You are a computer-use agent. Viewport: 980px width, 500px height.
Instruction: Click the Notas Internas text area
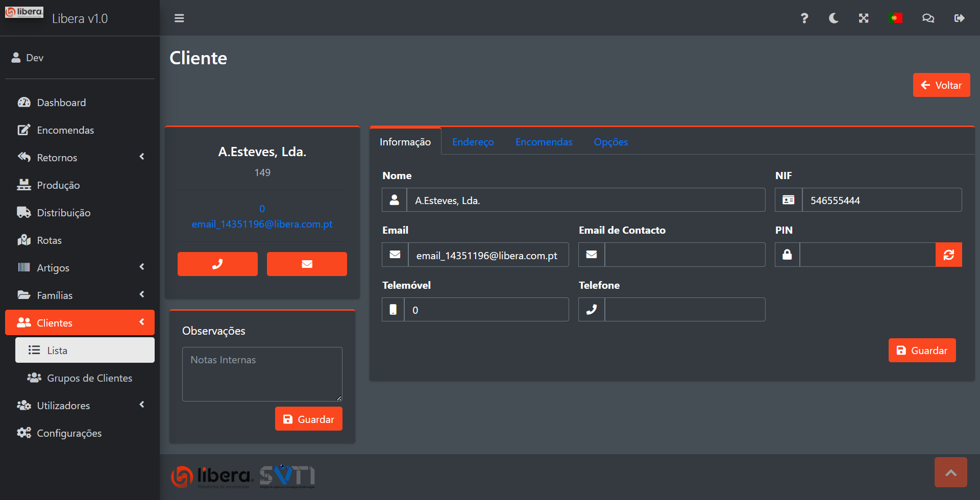tap(262, 374)
